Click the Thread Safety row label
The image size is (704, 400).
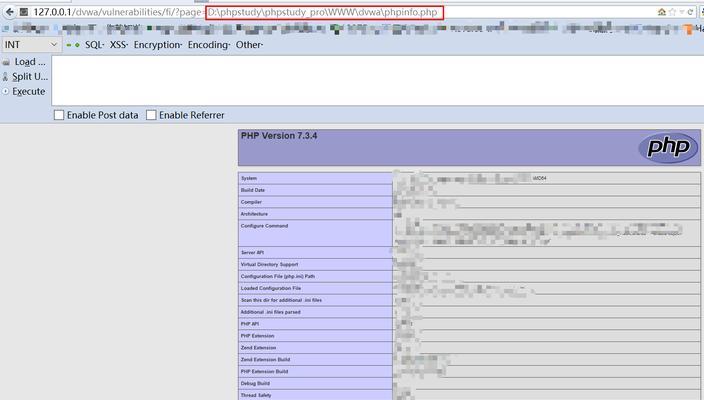point(256,395)
